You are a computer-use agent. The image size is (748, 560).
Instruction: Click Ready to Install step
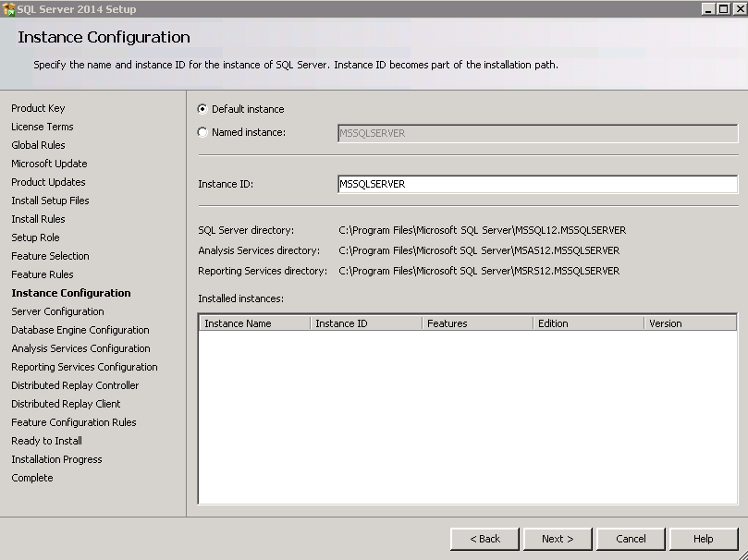[x=47, y=442]
